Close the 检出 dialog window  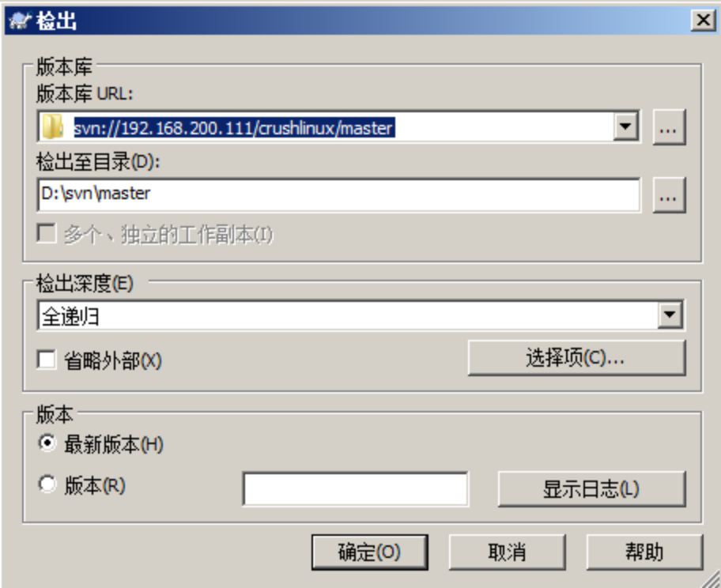(x=703, y=21)
